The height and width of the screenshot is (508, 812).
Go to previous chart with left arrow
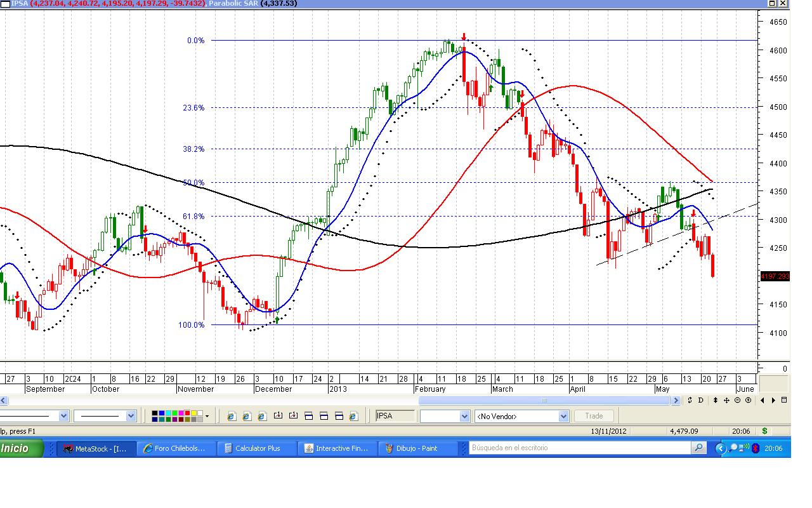[x=763, y=400]
